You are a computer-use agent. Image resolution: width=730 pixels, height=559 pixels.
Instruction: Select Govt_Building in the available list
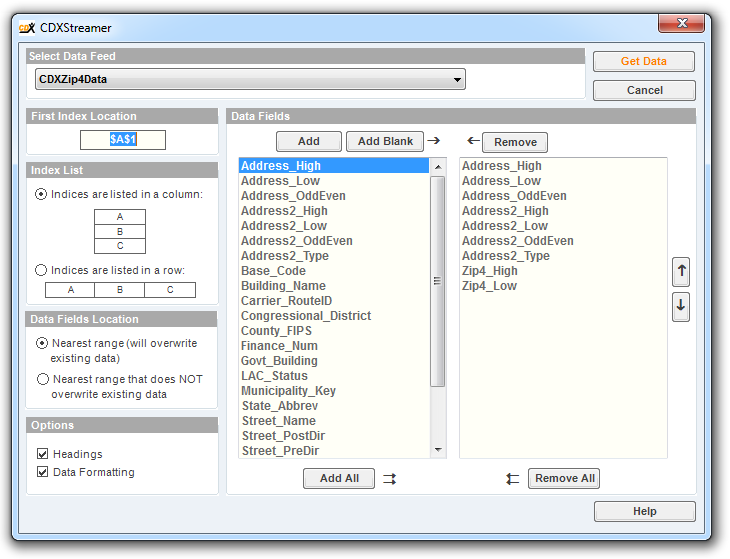click(x=333, y=361)
